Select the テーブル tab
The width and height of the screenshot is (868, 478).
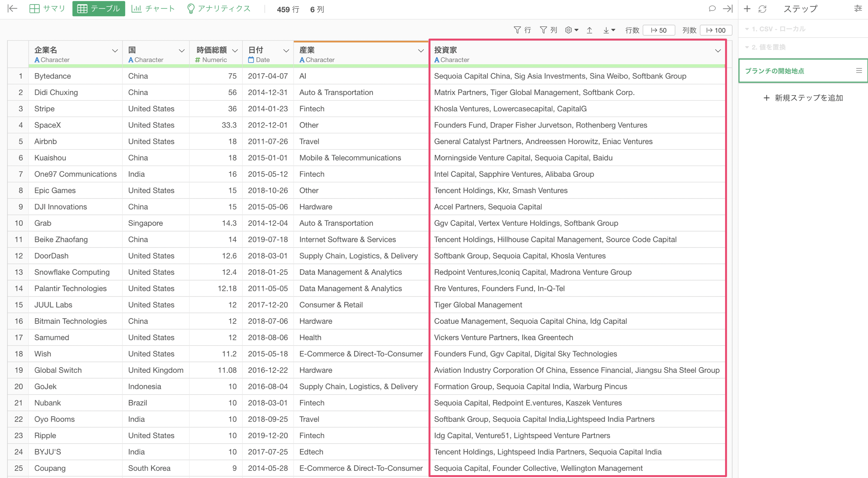tap(98, 8)
